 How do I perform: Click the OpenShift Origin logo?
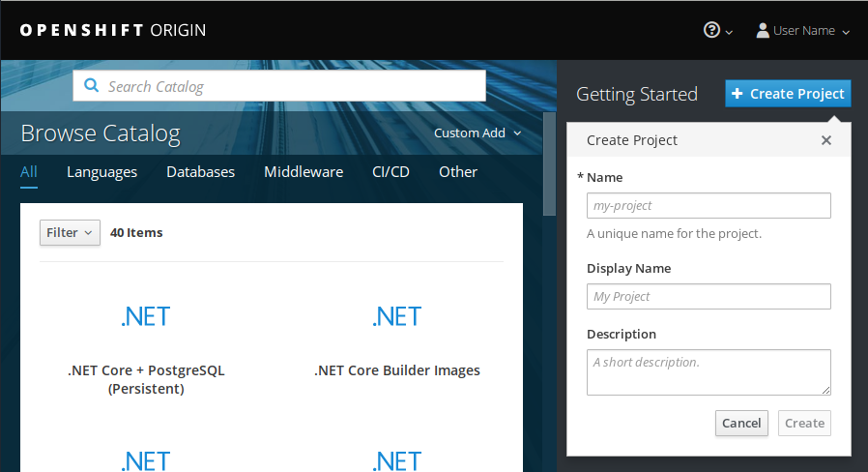click(113, 30)
